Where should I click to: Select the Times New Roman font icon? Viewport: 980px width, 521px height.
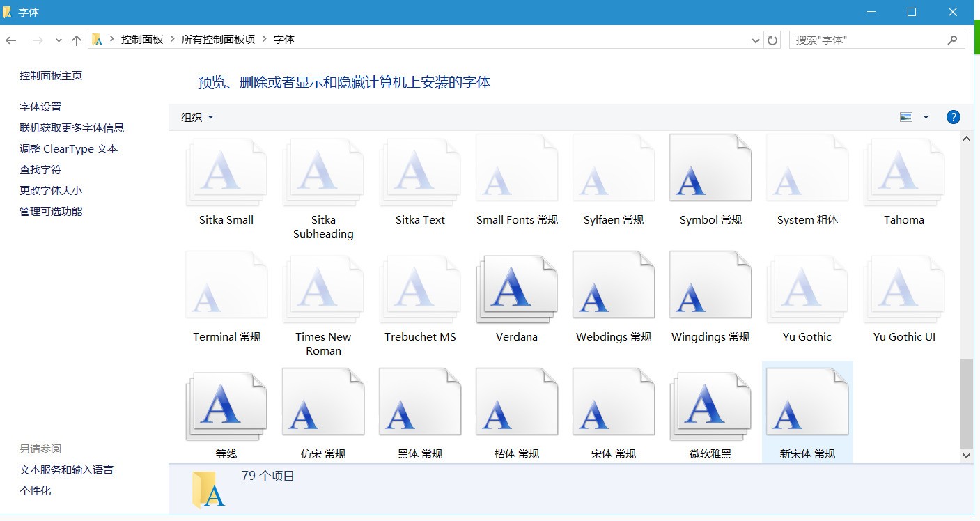click(323, 289)
